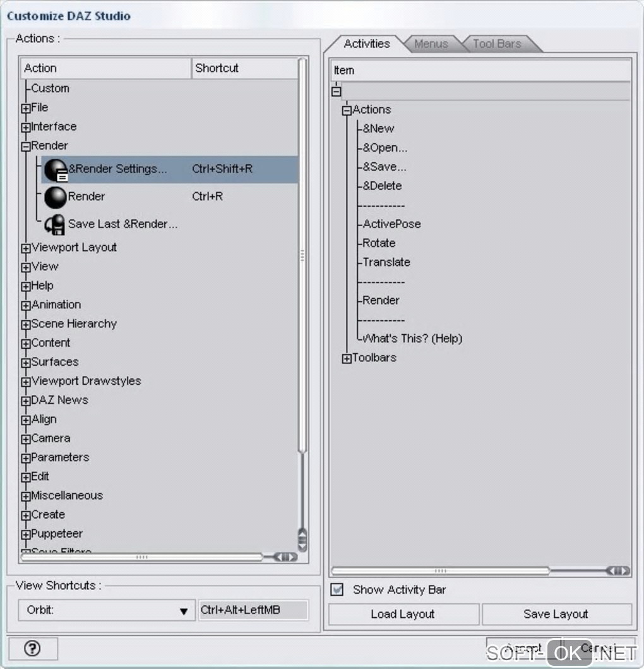Expand the Align action group
644x669 pixels.
(x=26, y=420)
